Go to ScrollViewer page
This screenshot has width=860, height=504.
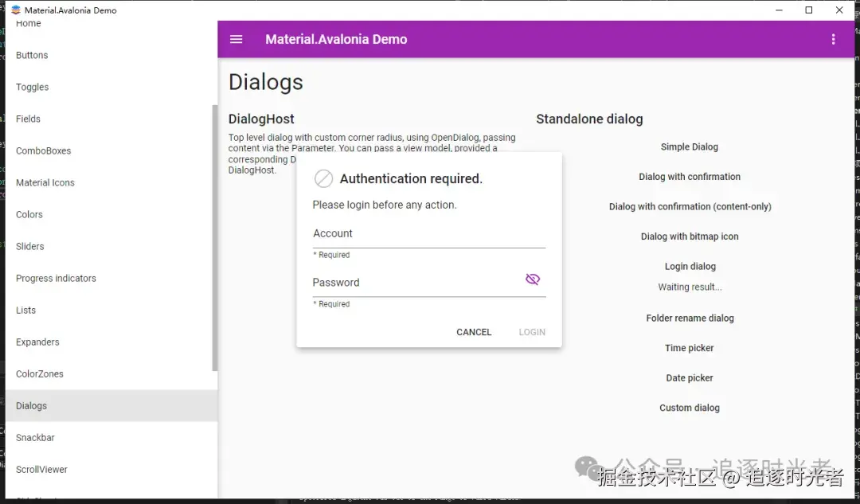click(x=111, y=470)
